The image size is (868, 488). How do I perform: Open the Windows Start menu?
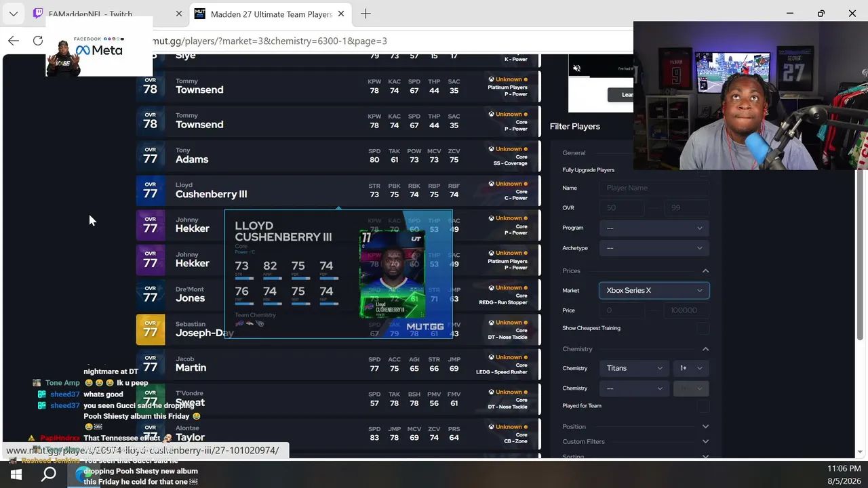pyautogui.click(x=16, y=474)
